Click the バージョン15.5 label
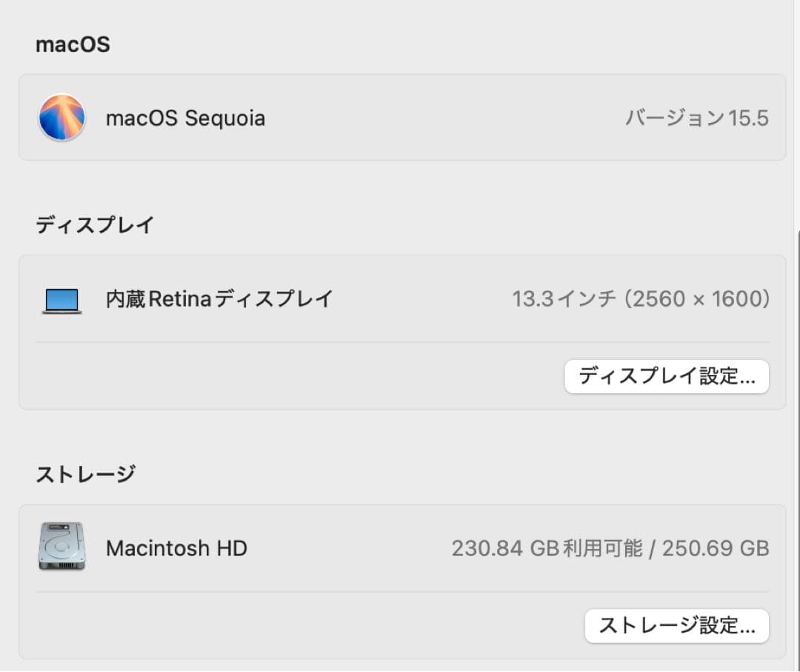Viewport: 800px width, 672px height. point(696,118)
